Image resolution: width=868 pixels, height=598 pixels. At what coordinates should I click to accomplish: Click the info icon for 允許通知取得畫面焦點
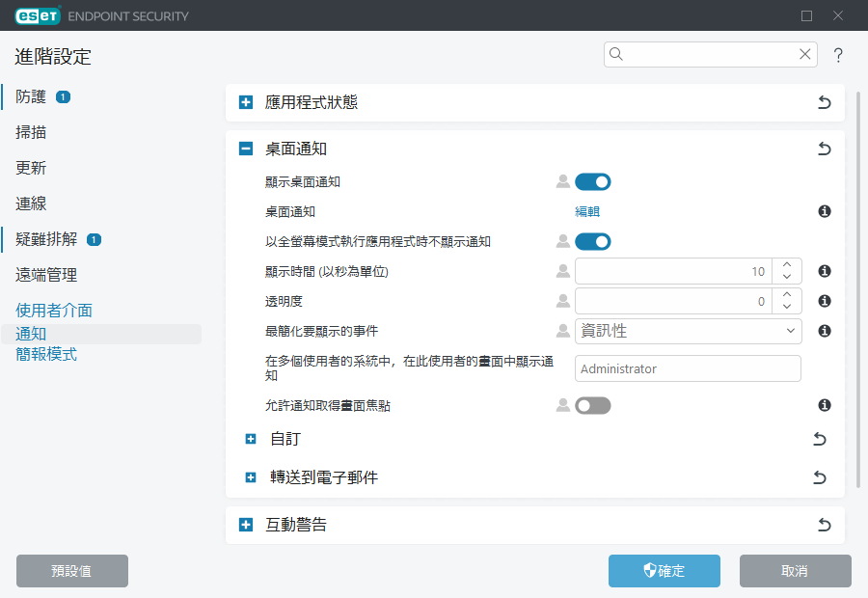click(x=825, y=406)
